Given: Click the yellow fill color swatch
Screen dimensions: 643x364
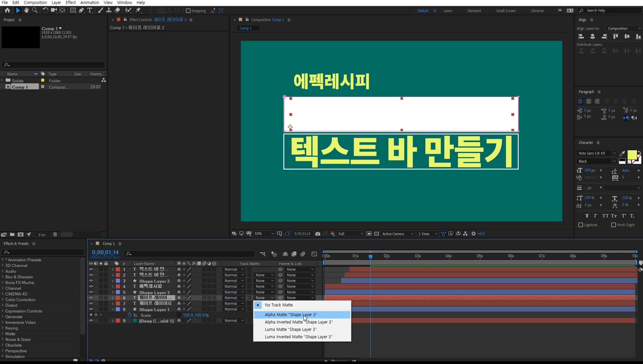Looking at the screenshot, I should [x=632, y=155].
